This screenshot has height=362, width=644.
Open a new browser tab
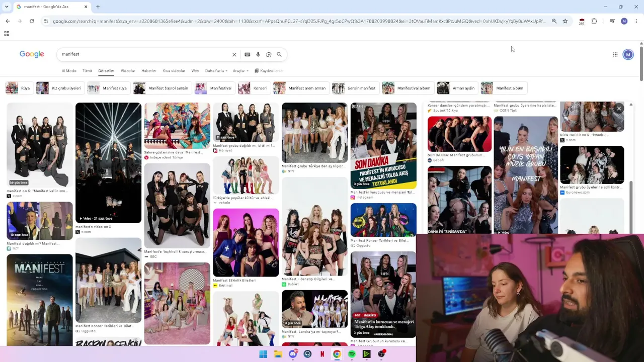98,7
